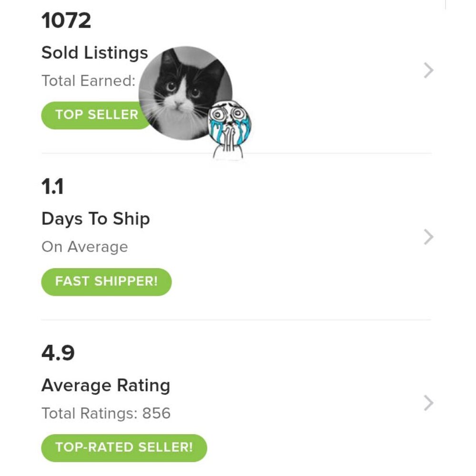Click the Average Rating heading
Image resolution: width=476 pixels, height=476 pixels.
pyautogui.click(x=106, y=386)
